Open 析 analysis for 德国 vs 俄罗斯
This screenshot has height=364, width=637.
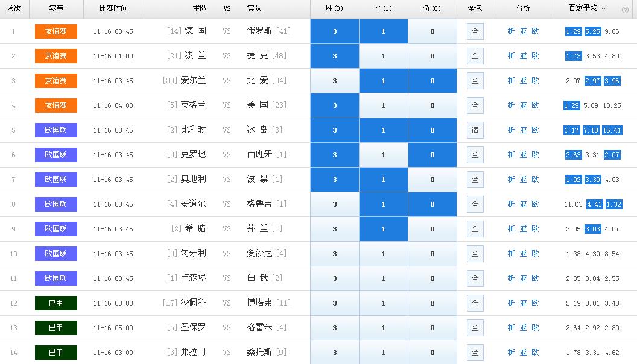(x=511, y=31)
